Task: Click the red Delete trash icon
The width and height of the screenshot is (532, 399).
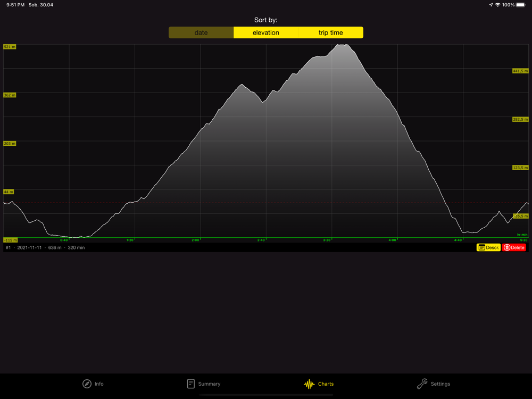Action: [x=507, y=248]
